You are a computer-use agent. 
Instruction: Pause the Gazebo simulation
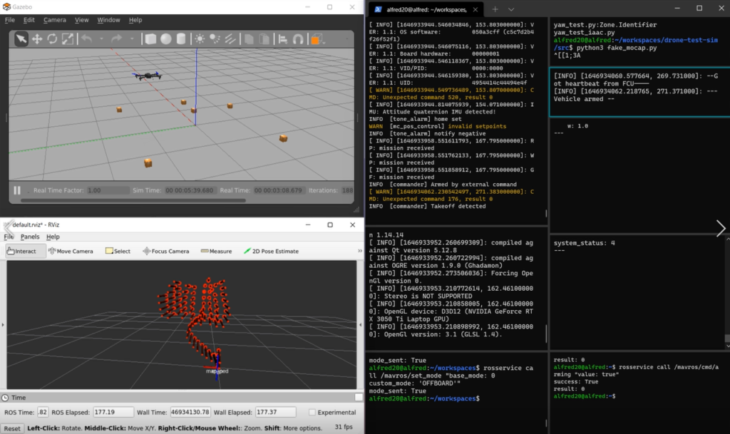(17, 189)
